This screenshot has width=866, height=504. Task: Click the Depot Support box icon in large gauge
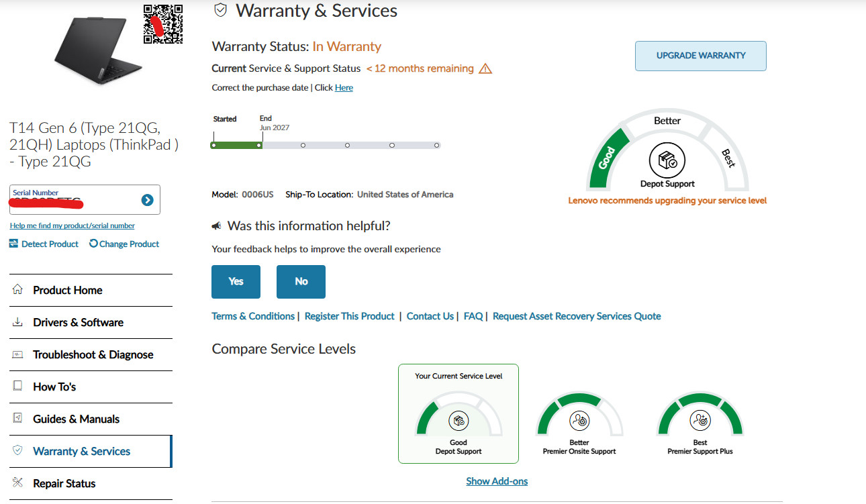point(667,160)
